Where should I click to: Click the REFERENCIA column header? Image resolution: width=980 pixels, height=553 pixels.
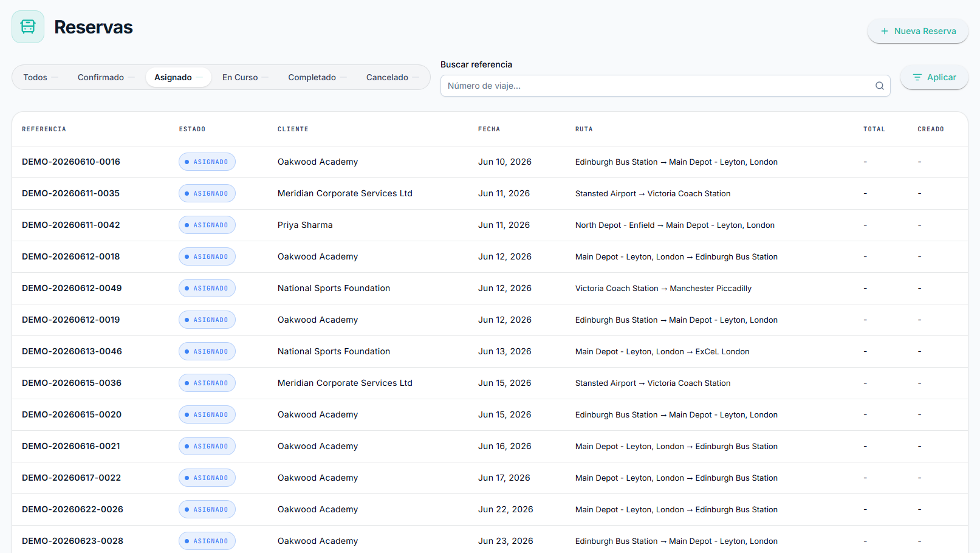pyautogui.click(x=44, y=129)
